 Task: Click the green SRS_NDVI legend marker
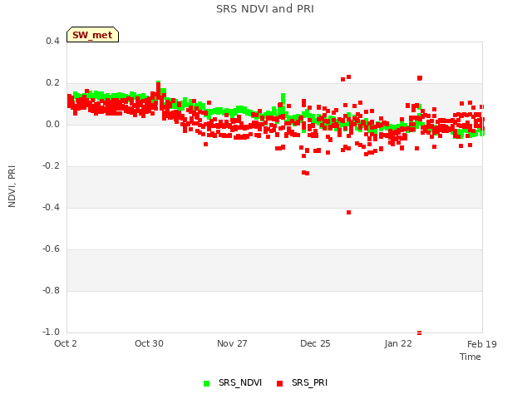206,383
